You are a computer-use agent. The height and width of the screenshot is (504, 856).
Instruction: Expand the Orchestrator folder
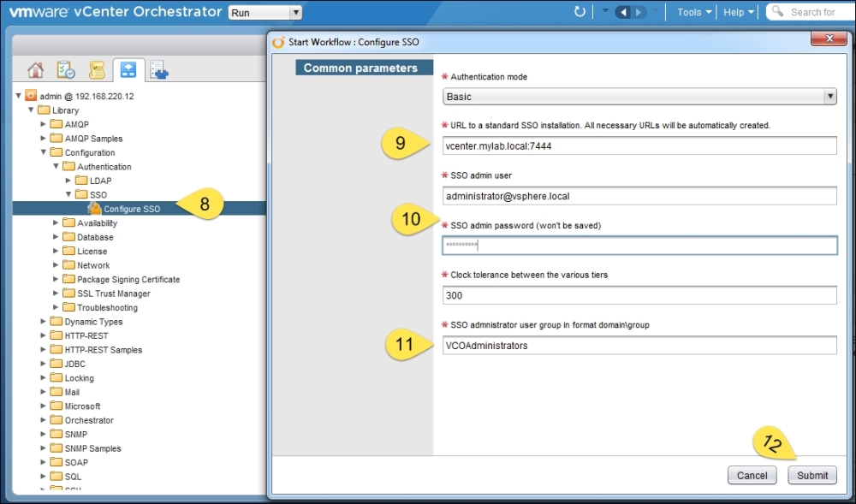45,420
